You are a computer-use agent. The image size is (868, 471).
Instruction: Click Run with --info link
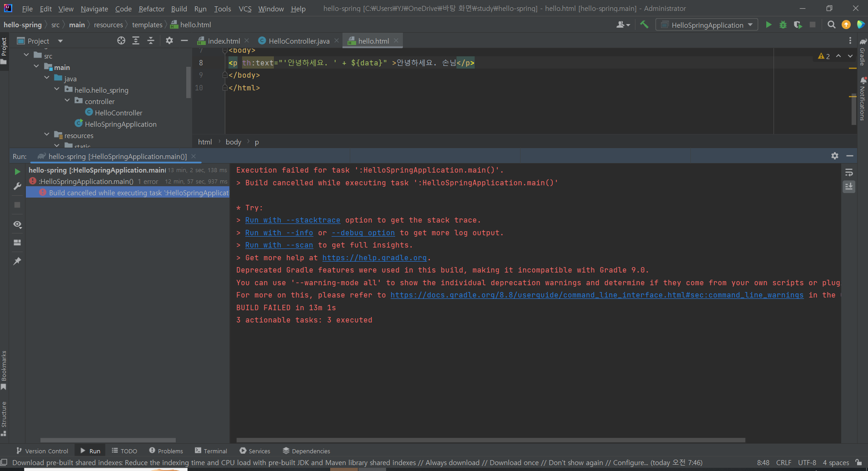(x=279, y=233)
